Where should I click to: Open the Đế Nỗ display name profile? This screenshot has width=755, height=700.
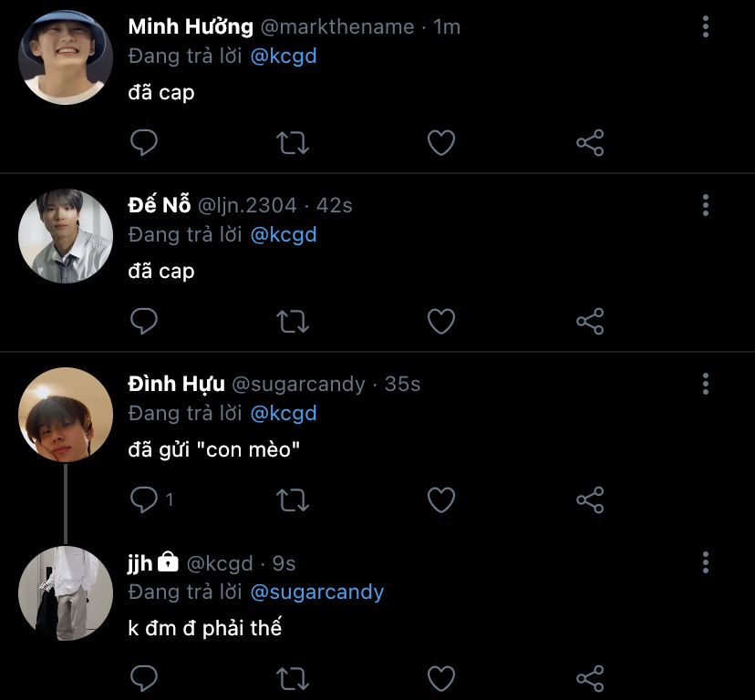tap(160, 205)
